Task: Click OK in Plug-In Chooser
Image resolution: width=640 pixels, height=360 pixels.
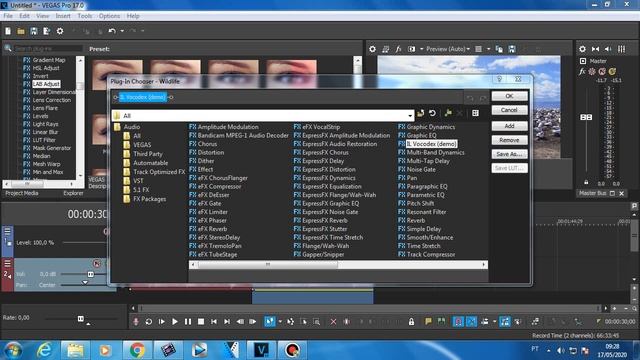Action: point(509,96)
